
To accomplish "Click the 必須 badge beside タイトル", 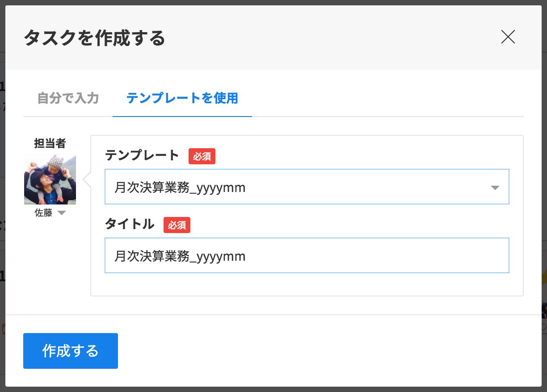I will click(177, 225).
